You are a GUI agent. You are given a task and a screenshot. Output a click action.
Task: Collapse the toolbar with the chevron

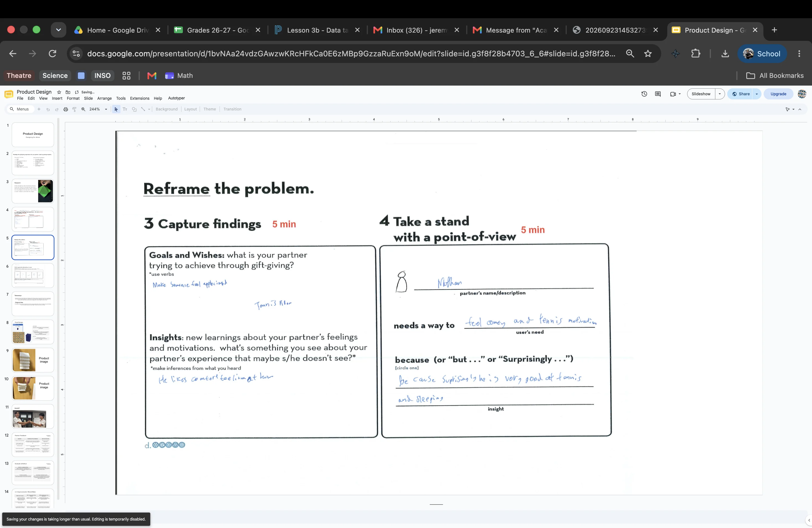point(800,109)
